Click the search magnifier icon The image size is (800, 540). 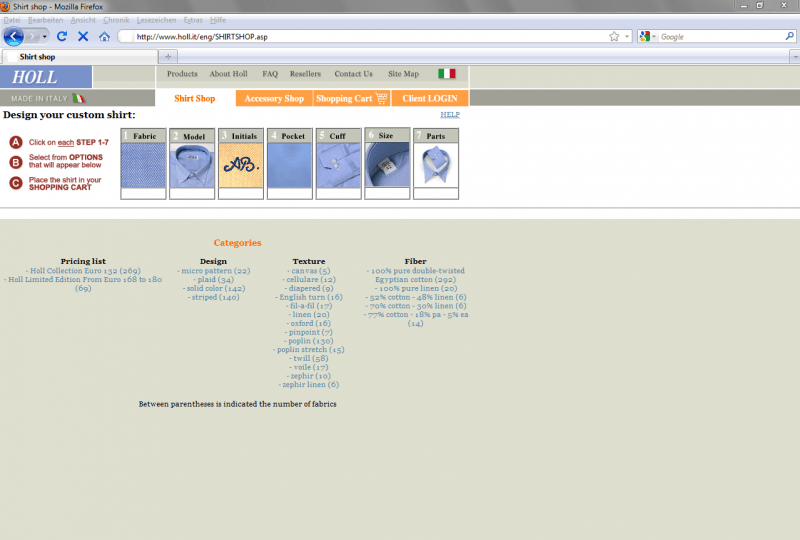[789, 36]
